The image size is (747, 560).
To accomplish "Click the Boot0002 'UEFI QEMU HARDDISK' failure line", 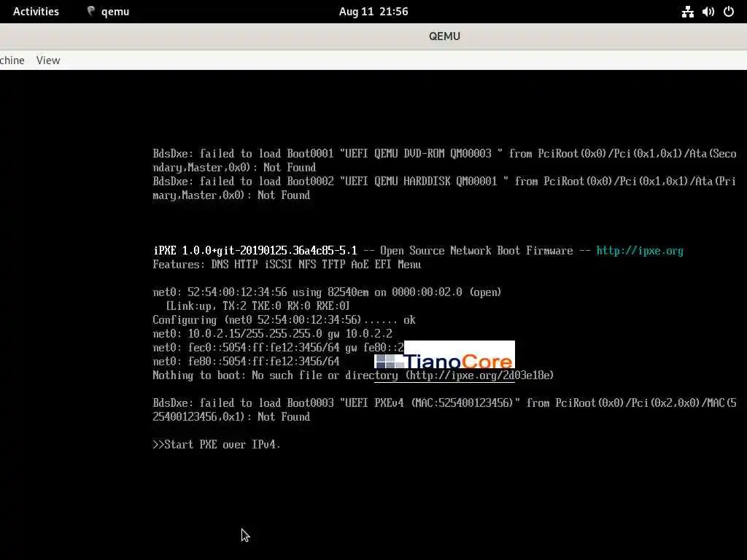I will coord(444,188).
